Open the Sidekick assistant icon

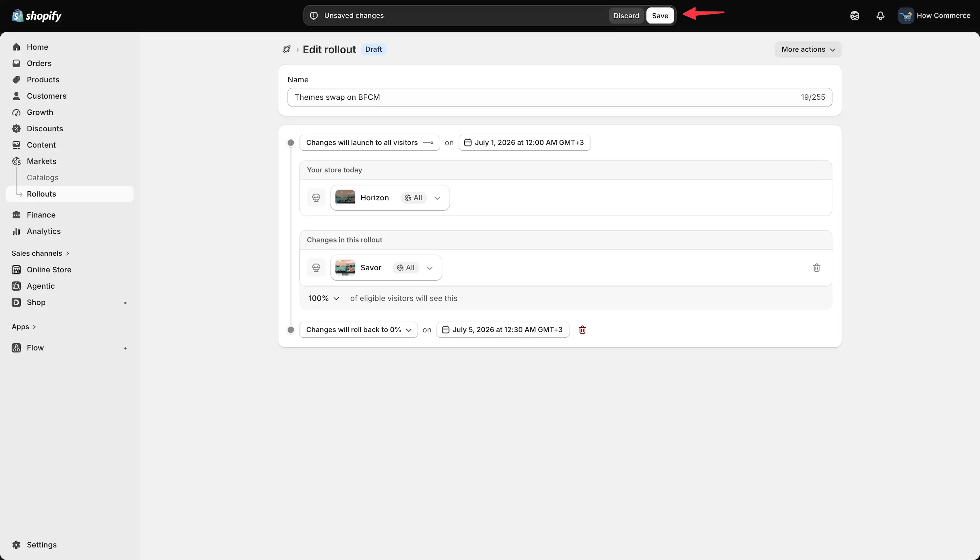854,16
